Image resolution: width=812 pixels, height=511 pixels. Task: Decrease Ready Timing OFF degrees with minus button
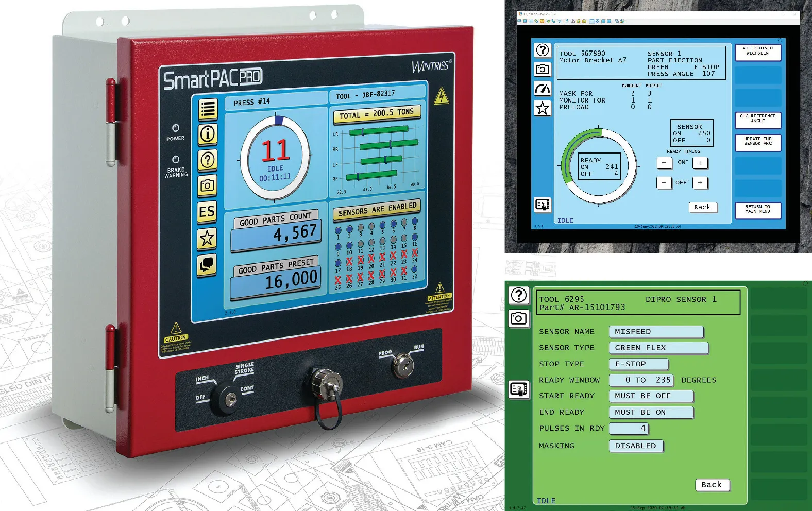coord(664,183)
